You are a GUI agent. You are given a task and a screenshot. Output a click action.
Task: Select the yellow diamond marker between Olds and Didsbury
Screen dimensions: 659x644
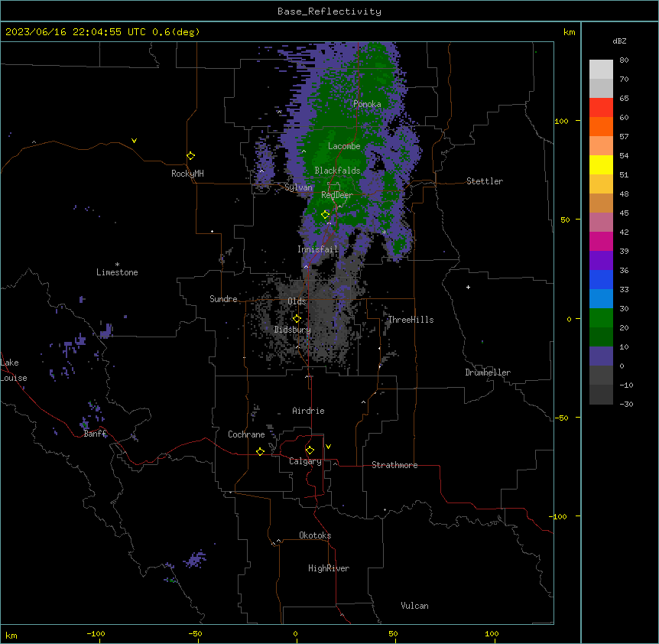coord(297,319)
